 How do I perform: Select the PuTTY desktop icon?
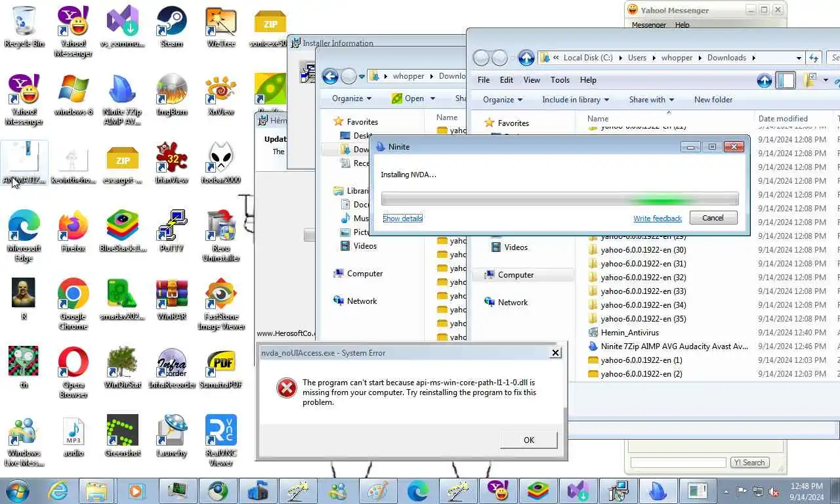pyautogui.click(x=171, y=231)
